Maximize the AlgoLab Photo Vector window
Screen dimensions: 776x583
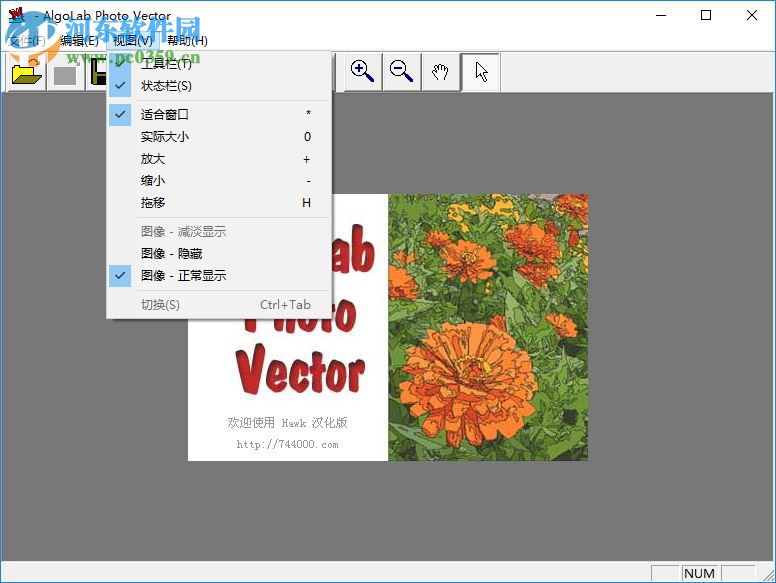coord(706,15)
